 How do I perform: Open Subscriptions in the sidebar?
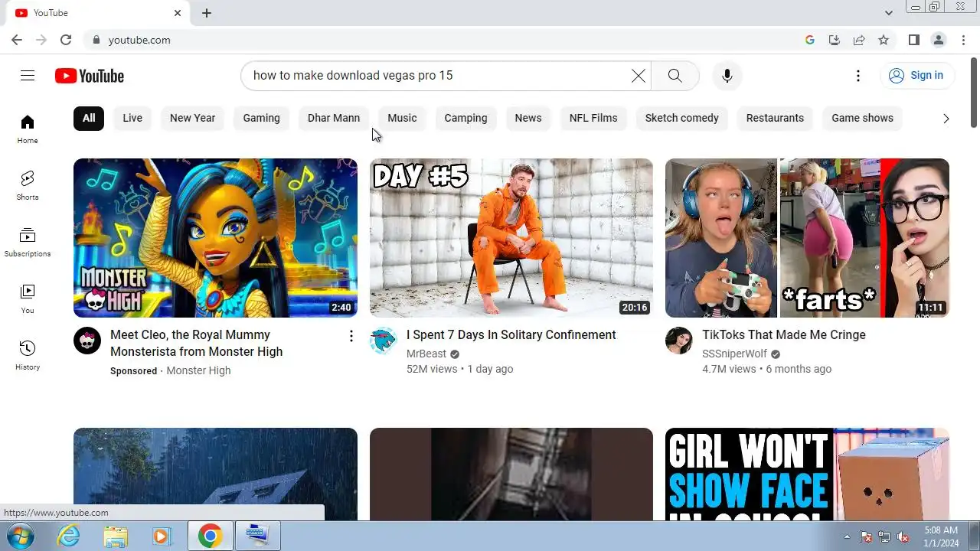pos(28,243)
